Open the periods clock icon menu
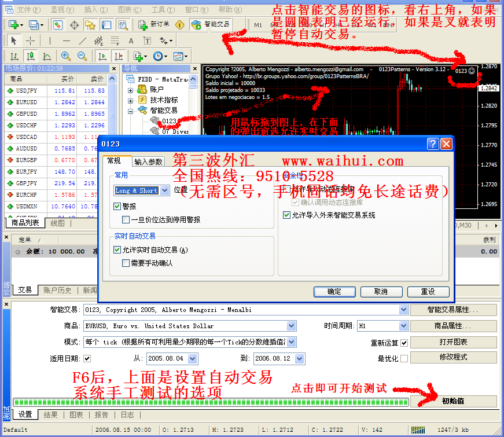Screen dimensions: 504x437 coord(160,56)
